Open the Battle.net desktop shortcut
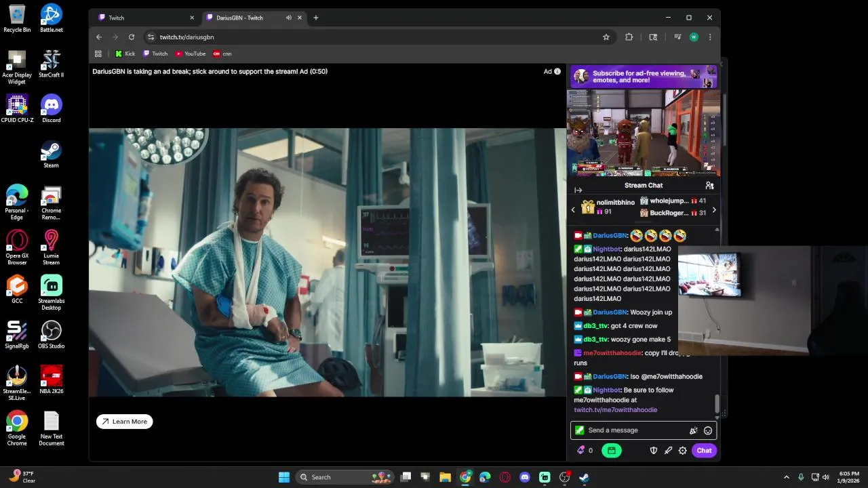Screen dimensions: 868x488 tap(51, 18)
